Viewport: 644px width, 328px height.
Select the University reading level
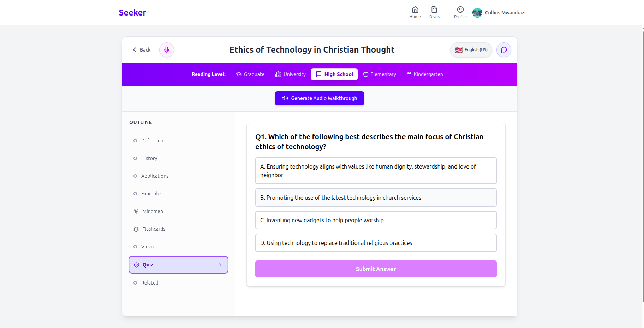tap(290, 74)
